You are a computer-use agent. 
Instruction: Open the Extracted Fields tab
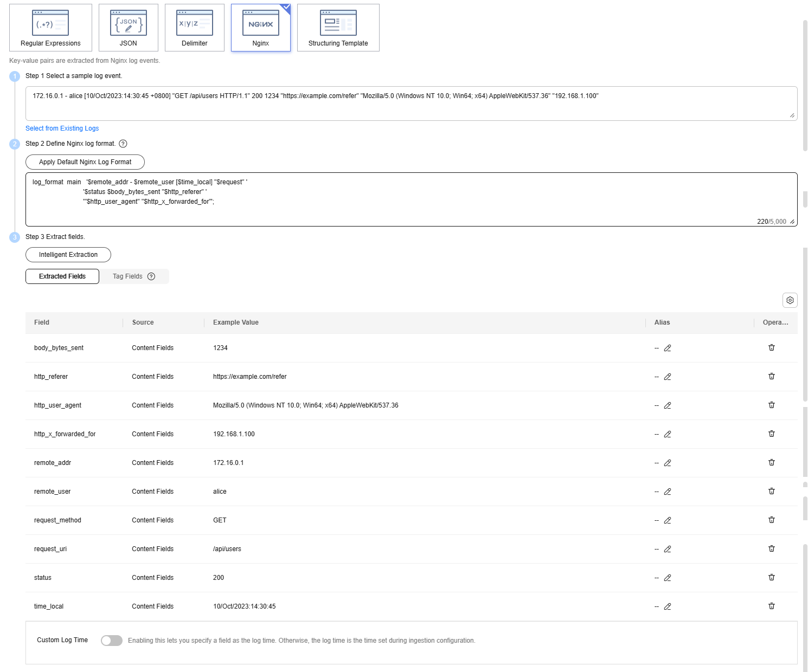62,276
